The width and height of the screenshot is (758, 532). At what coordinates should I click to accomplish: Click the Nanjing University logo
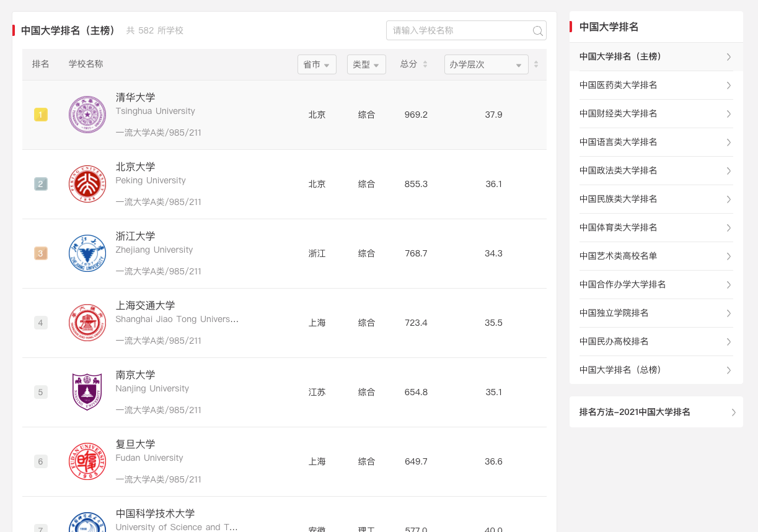[87, 392]
